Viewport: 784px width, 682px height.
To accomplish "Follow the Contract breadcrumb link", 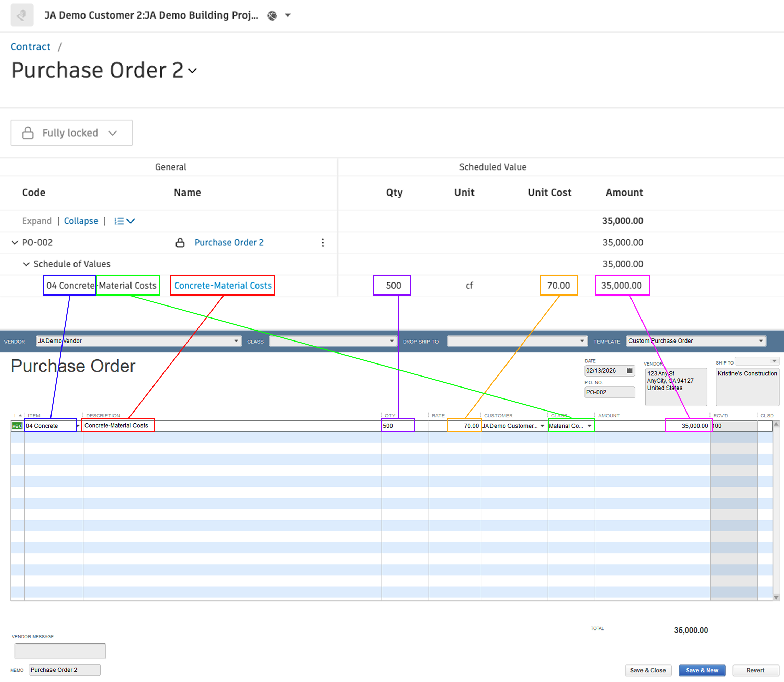I will [31, 46].
